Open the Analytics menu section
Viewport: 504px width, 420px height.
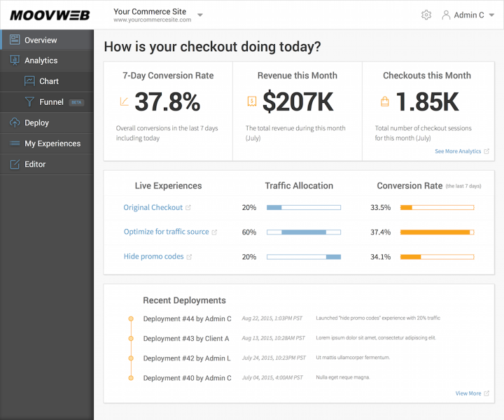click(41, 61)
